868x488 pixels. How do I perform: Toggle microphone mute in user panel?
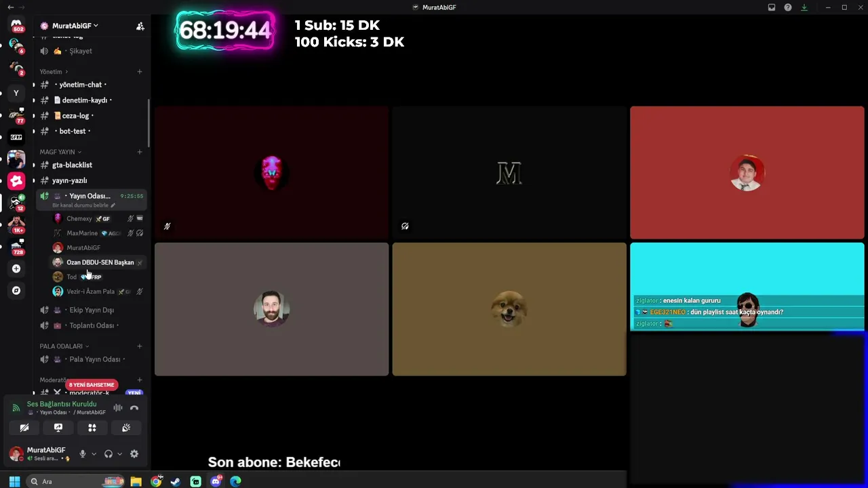83,454
